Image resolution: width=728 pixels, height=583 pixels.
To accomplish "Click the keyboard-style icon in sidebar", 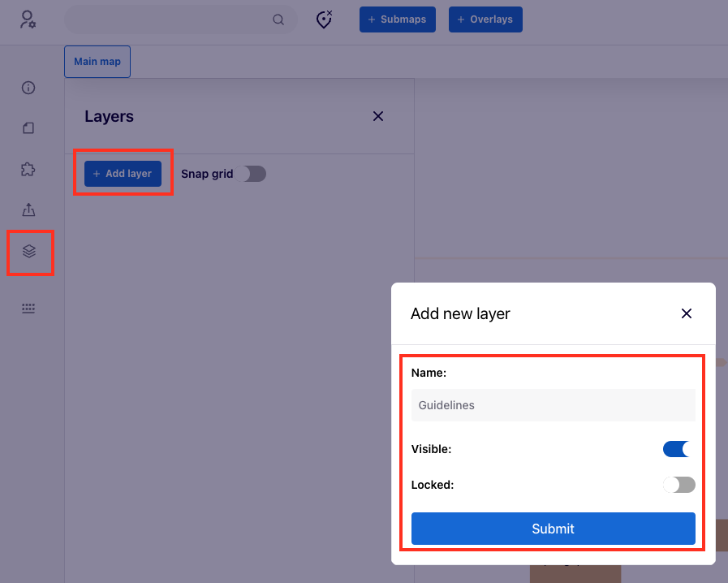I will pyautogui.click(x=28, y=309).
